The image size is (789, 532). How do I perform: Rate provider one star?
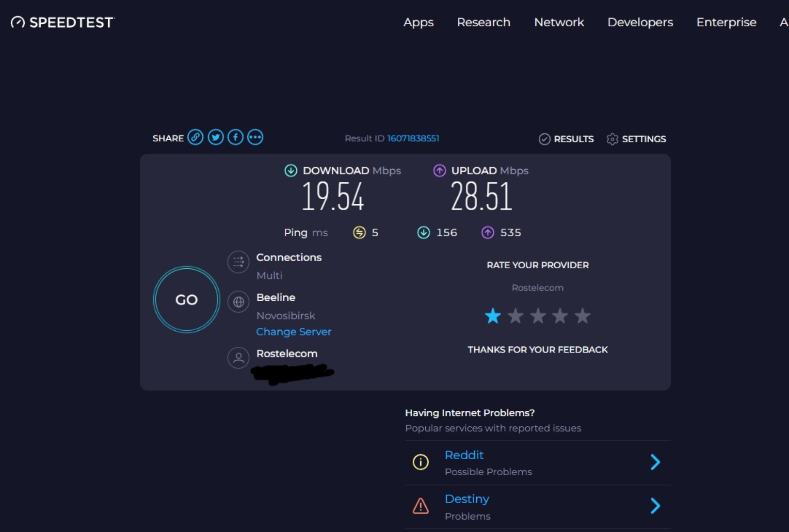493,316
